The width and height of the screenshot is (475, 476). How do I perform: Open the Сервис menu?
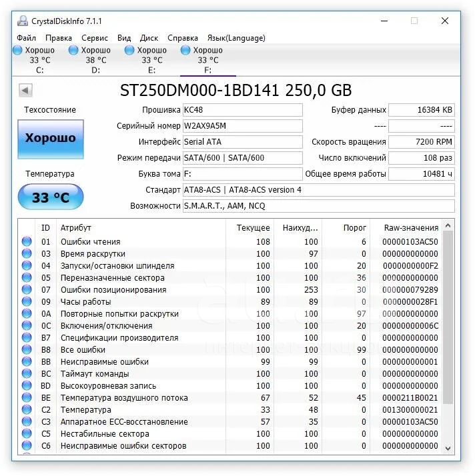coord(95,38)
